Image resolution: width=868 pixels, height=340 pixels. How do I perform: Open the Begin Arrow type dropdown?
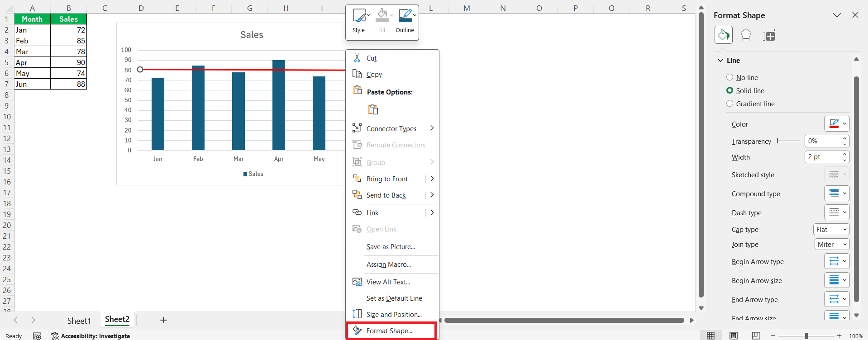pos(837,261)
